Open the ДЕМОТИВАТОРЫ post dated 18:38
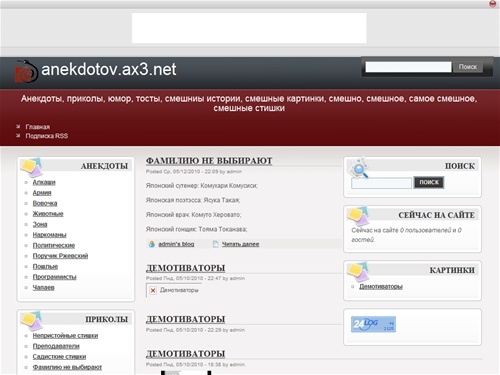Viewport: 500px width, 375px height. point(185,354)
